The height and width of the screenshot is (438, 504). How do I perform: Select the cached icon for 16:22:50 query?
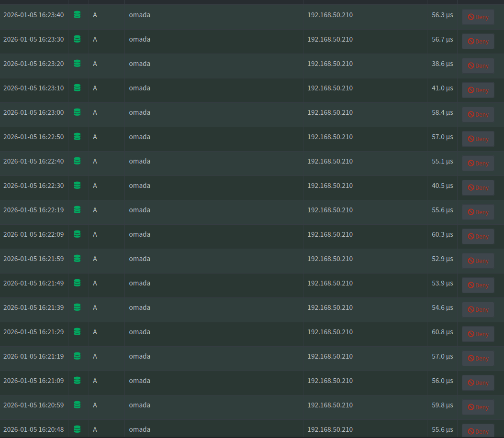click(77, 137)
